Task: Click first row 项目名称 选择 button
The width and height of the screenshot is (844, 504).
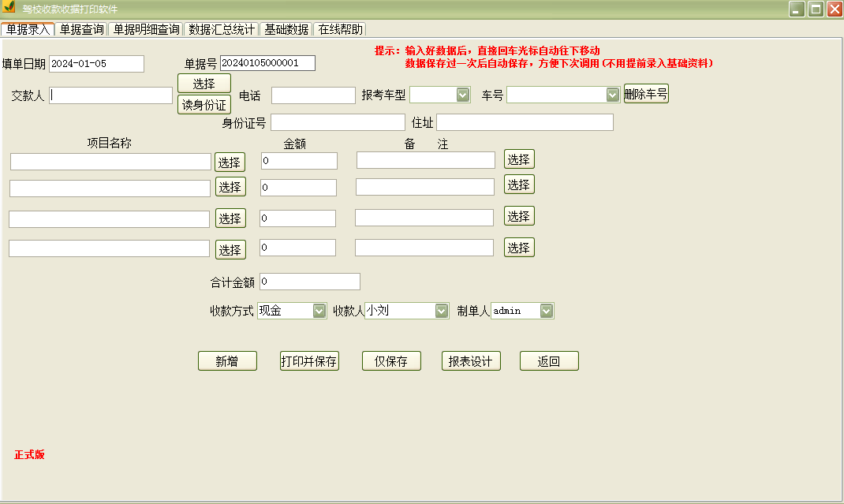Action: [230, 162]
